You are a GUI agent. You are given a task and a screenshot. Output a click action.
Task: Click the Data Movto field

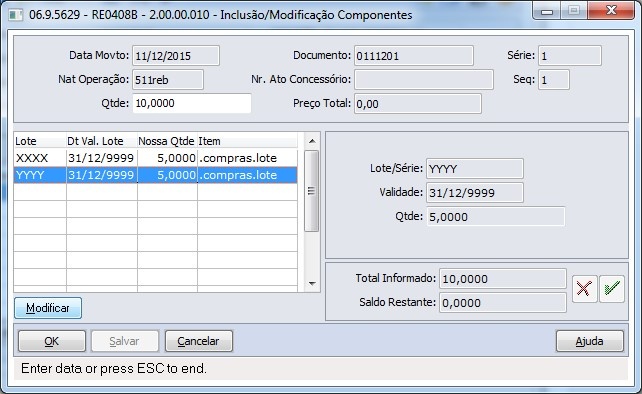point(176,56)
